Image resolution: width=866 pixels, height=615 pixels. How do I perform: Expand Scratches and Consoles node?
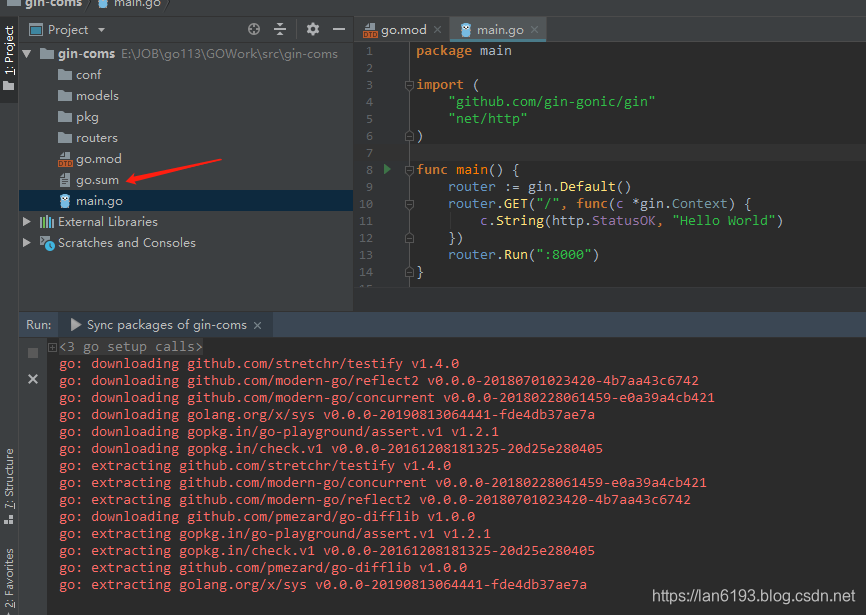(27, 243)
